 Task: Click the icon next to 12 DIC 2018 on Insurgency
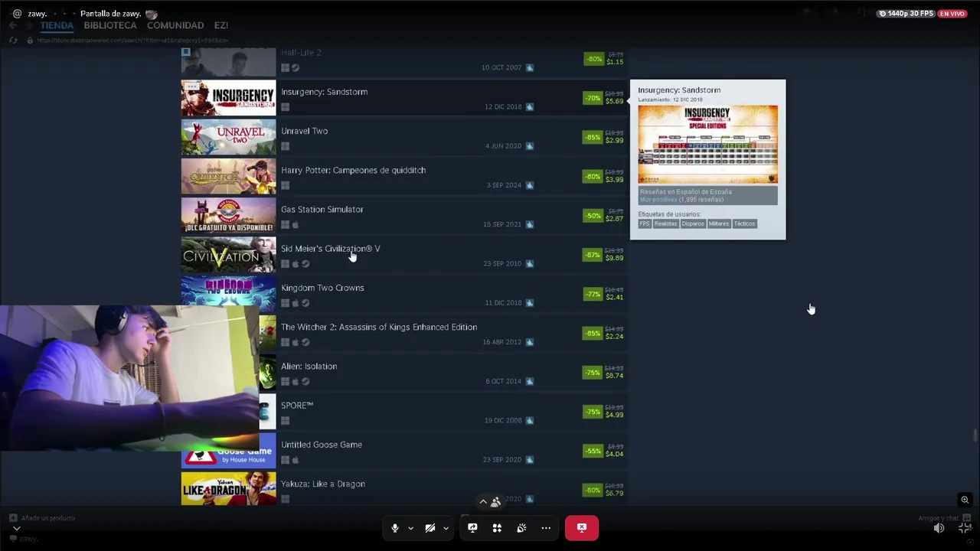click(530, 107)
